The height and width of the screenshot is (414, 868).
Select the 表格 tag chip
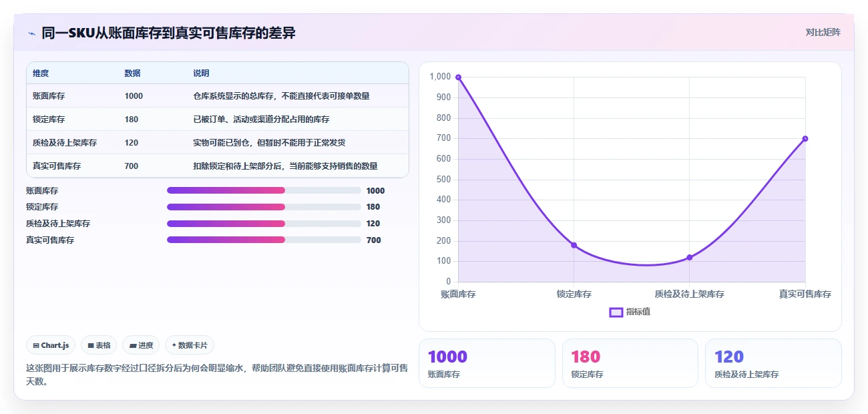(x=99, y=345)
